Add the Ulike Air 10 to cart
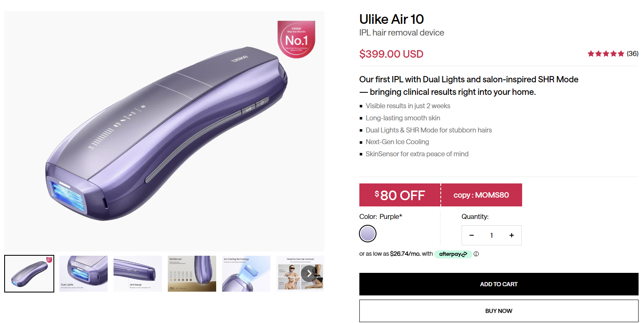Image resolution: width=644 pixels, height=323 pixels. tap(499, 284)
